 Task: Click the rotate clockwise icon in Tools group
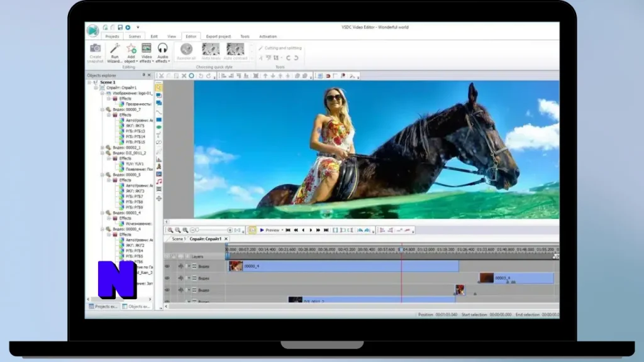tap(296, 58)
